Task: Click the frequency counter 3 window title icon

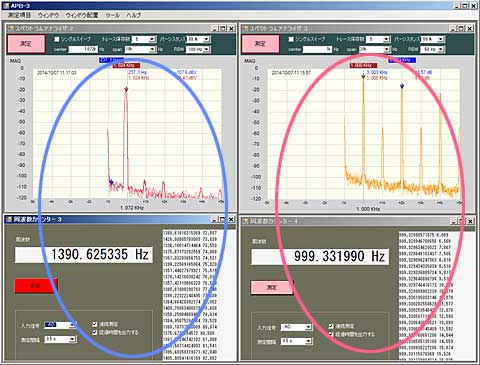Action: click(9, 219)
